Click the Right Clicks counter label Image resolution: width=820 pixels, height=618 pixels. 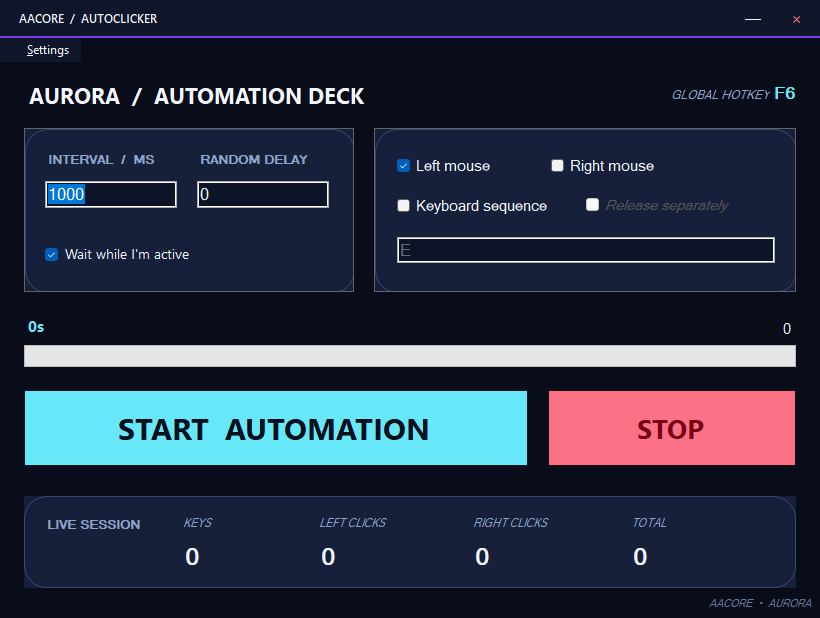click(511, 522)
